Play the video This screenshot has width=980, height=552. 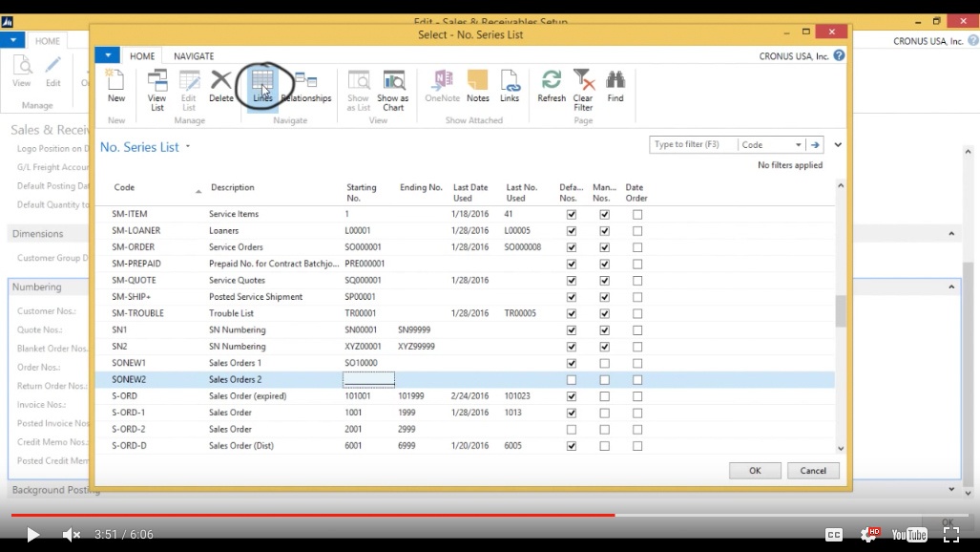click(32, 535)
